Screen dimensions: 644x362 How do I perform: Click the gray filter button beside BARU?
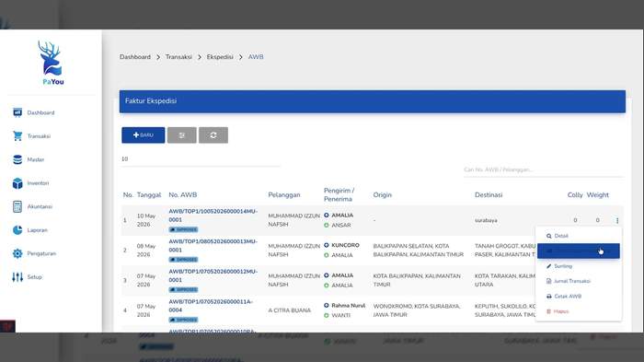click(181, 134)
